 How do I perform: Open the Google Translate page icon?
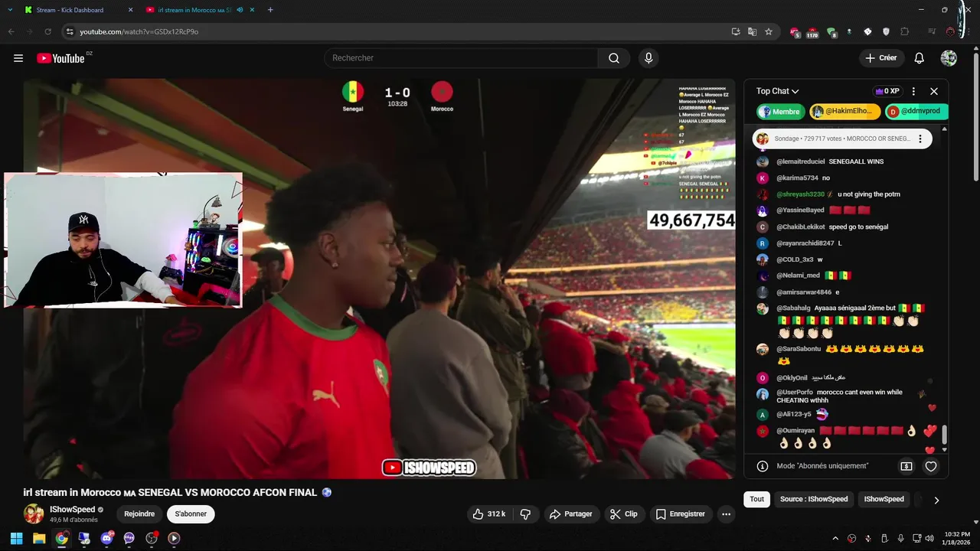tap(752, 31)
